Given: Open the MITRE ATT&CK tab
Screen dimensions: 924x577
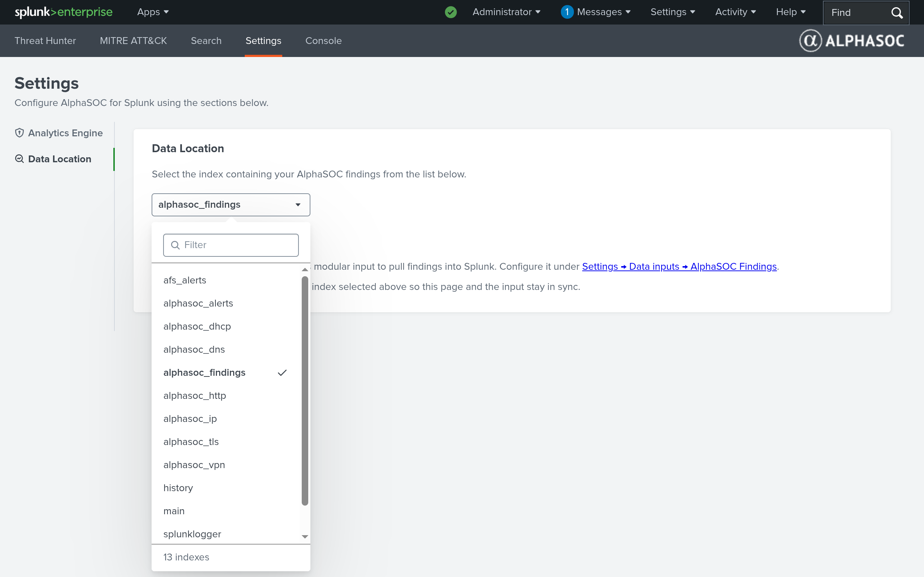Looking at the screenshot, I should pos(133,41).
